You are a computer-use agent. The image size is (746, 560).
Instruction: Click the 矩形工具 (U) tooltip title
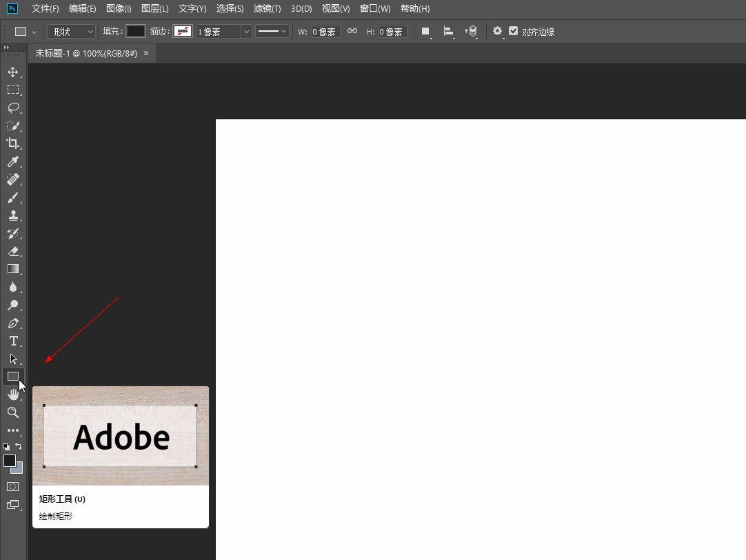point(62,499)
